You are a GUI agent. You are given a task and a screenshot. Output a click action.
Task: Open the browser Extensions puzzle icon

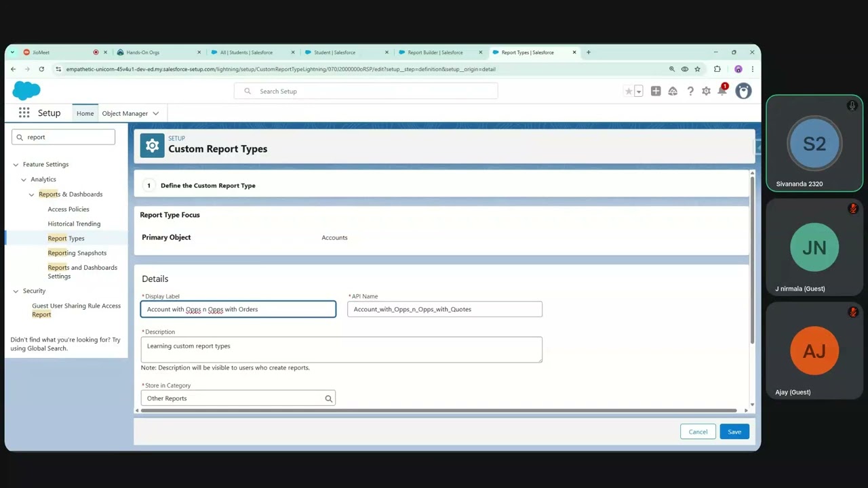(717, 69)
